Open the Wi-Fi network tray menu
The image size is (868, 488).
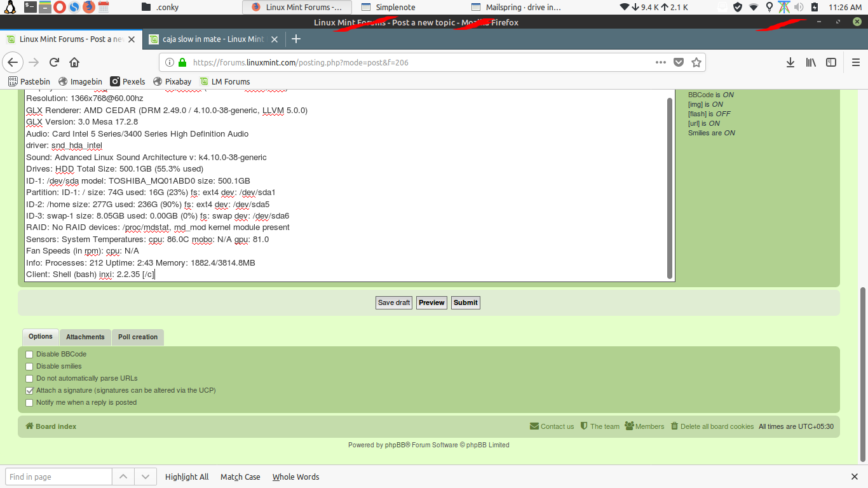[754, 8]
